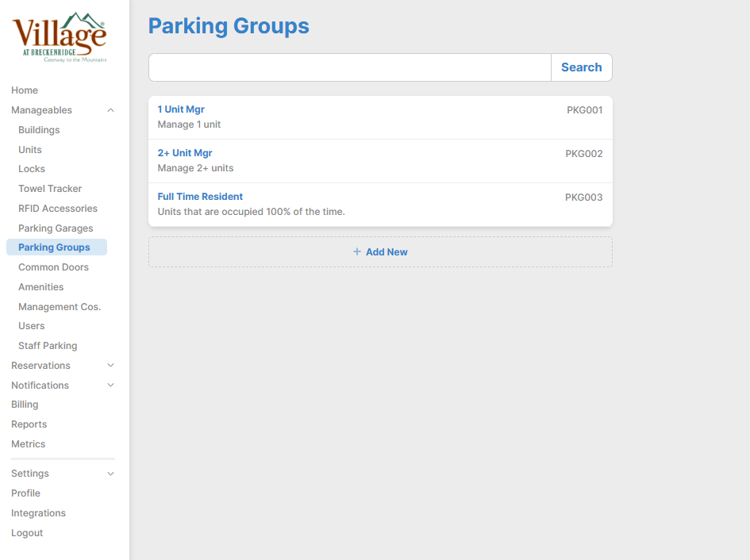
Task: Open the Parking Garages page
Action: tap(56, 228)
